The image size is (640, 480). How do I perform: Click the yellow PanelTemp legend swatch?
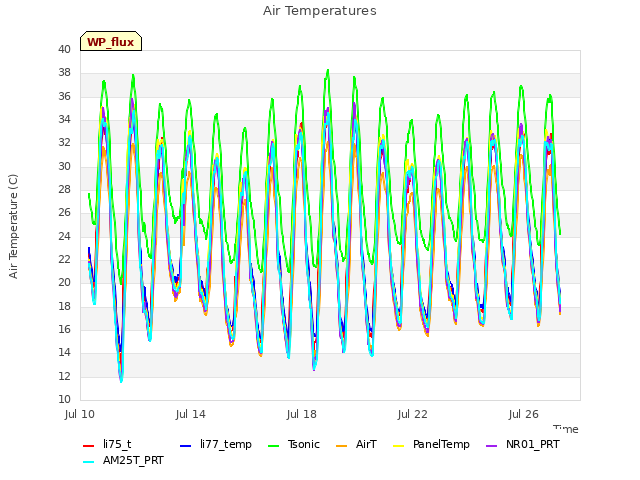coord(398,446)
